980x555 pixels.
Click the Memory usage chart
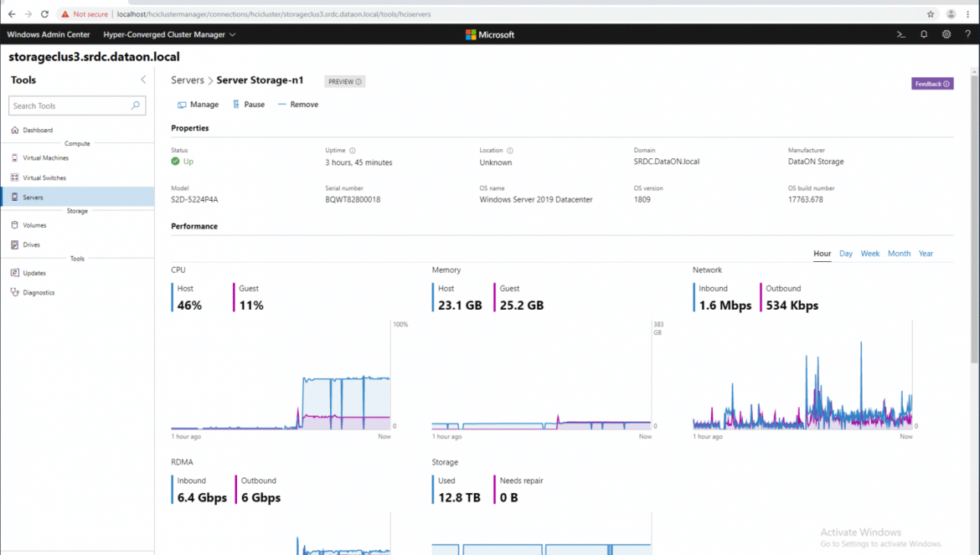point(541,377)
